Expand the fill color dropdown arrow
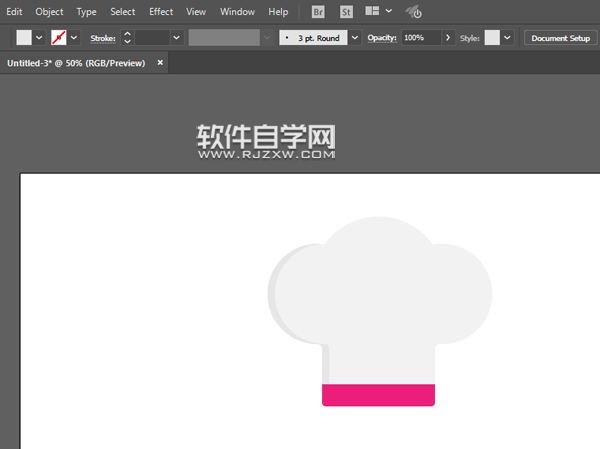Image resolution: width=600 pixels, height=449 pixels. pos(39,37)
